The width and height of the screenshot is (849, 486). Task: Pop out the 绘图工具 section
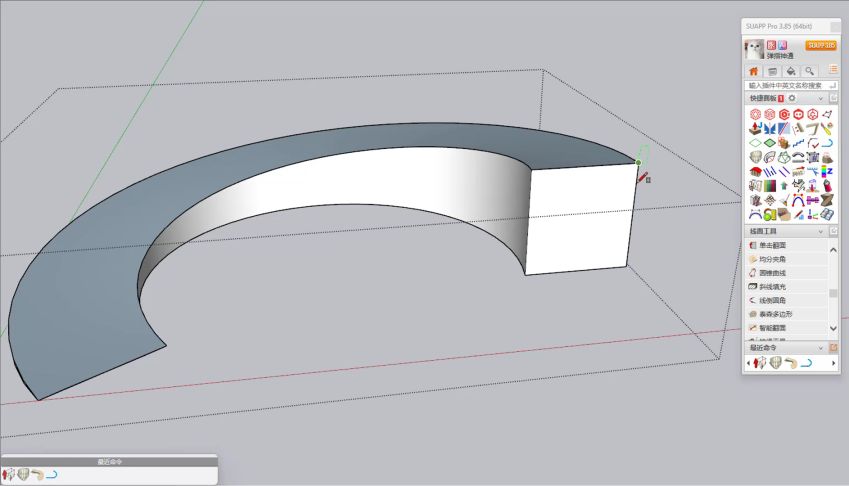834,231
